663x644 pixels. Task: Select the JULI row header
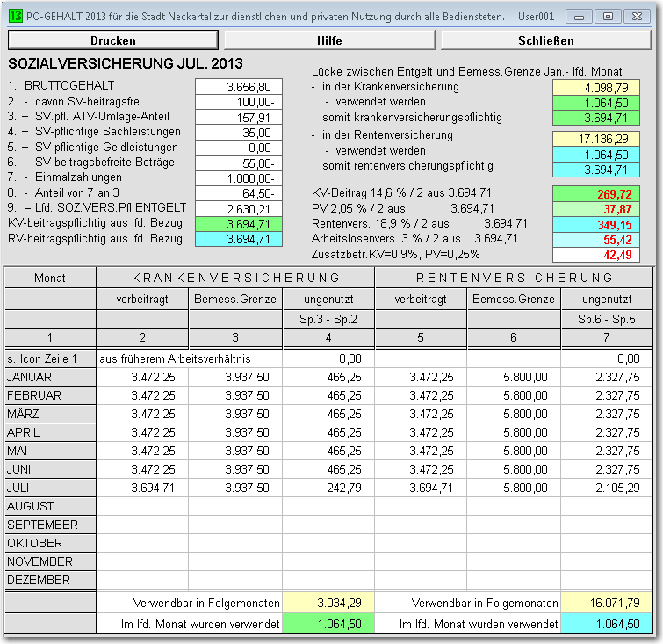(50, 488)
